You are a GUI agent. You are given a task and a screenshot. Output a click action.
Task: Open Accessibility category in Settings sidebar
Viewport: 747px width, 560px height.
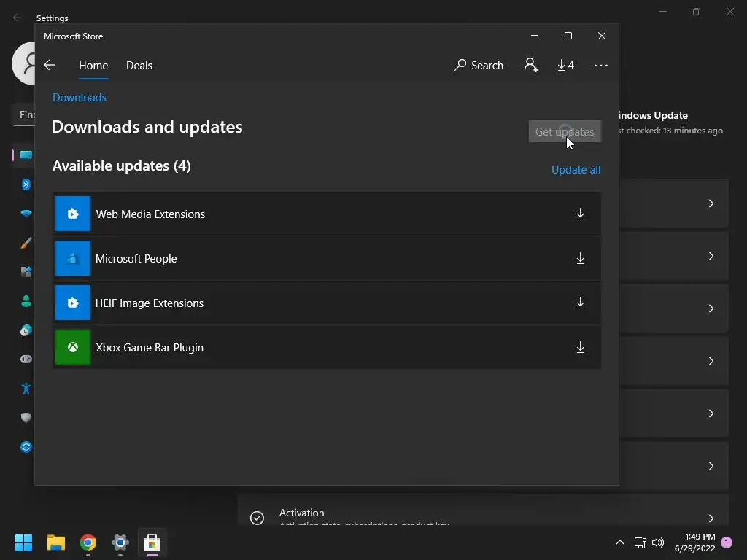26,389
